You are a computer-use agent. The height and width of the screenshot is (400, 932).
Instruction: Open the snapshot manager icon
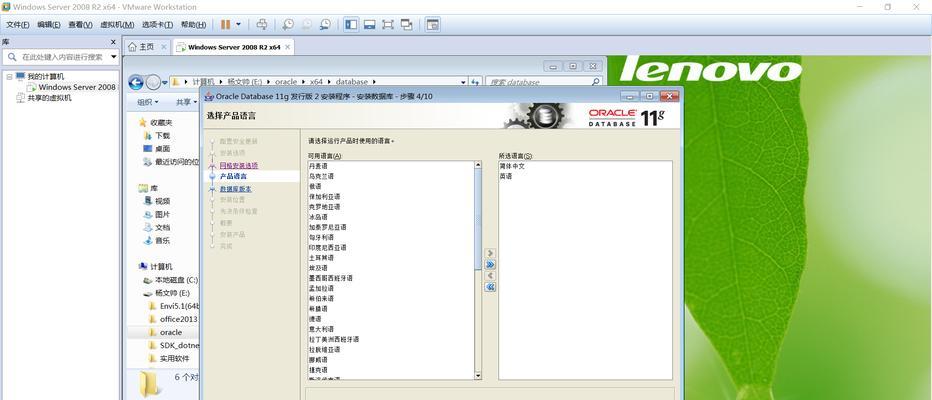325,24
